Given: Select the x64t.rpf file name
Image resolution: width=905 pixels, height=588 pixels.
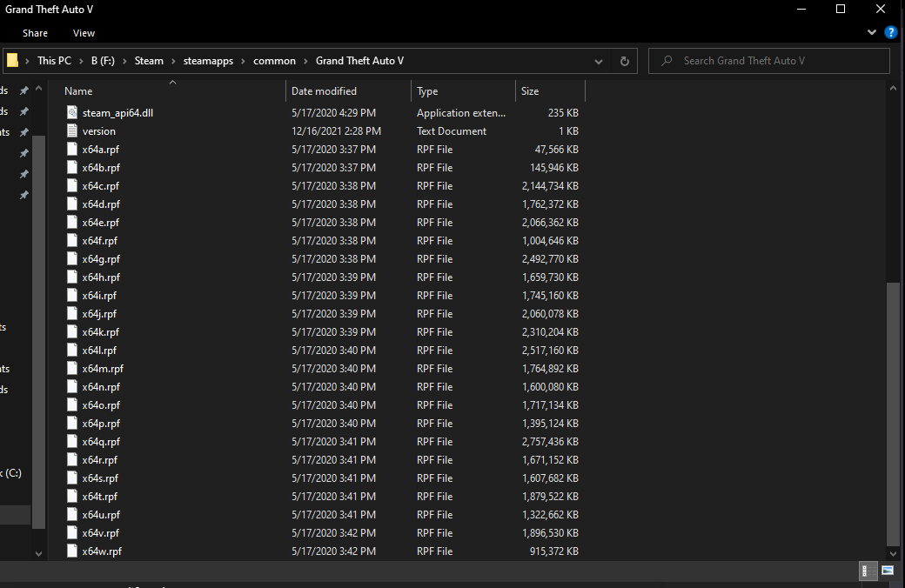Looking at the screenshot, I should (x=100, y=497).
